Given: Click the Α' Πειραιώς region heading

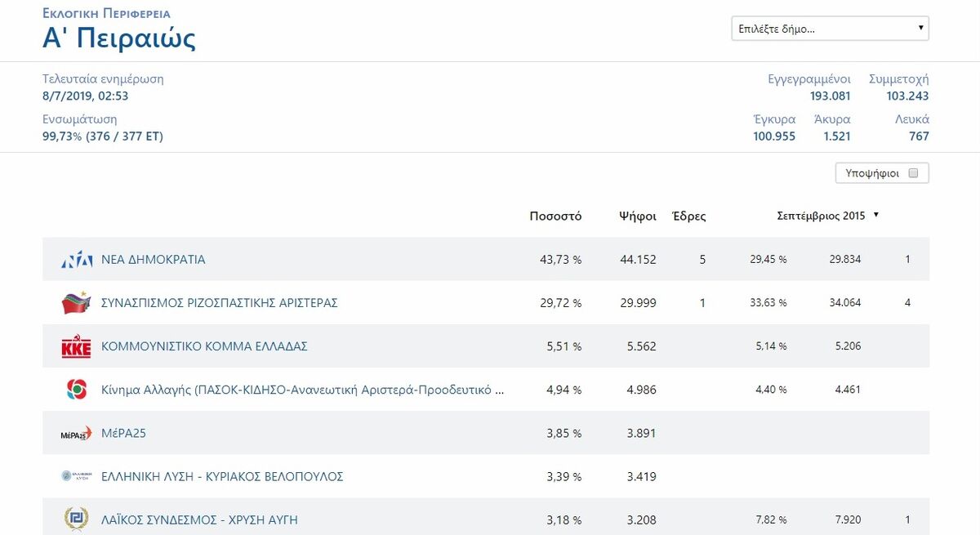Looking at the screenshot, I should pos(119,38).
